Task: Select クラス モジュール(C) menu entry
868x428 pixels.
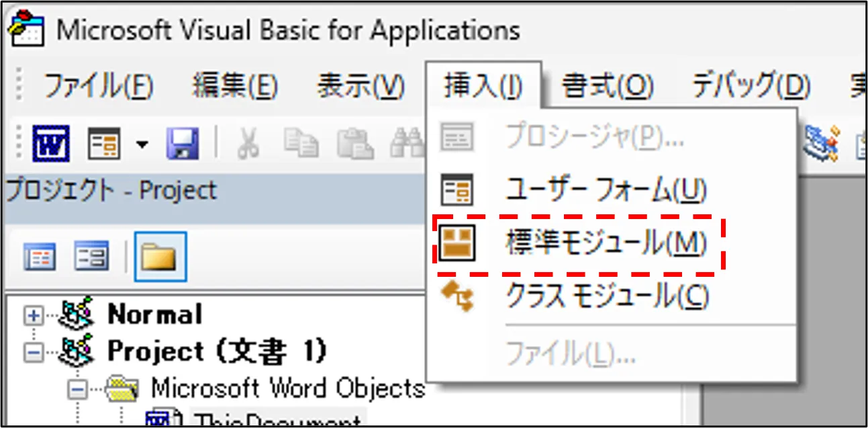Action: pos(606,296)
